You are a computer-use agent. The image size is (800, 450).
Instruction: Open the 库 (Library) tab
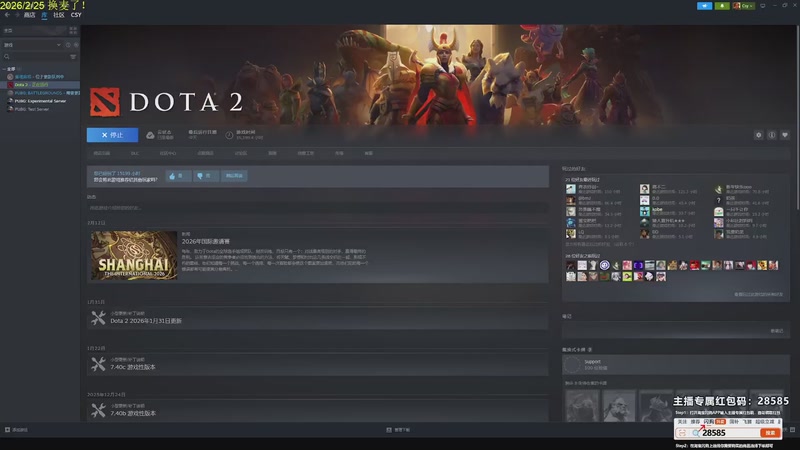tap(44, 15)
